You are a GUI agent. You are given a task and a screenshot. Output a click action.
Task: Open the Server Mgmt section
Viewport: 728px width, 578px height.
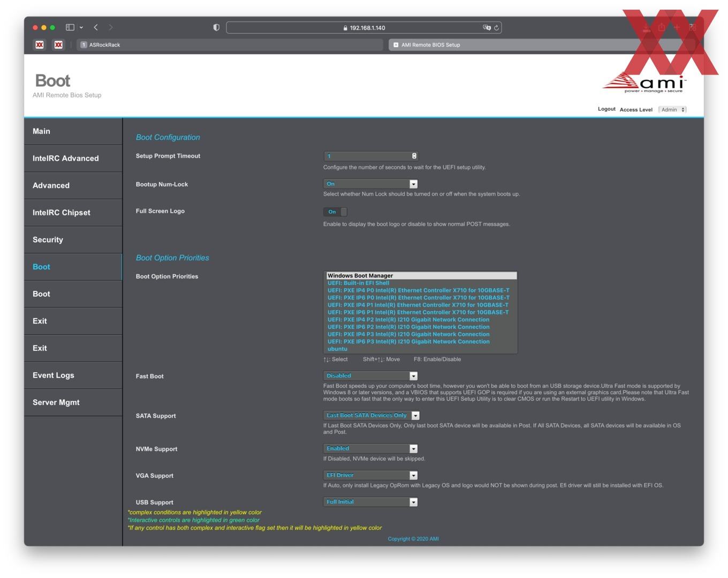73,402
